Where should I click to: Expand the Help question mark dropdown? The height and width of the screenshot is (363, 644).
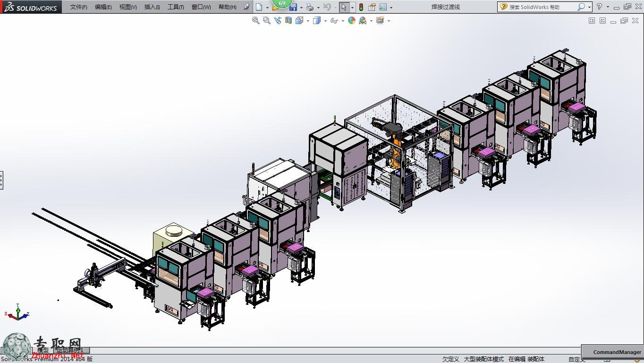pyautogui.click(x=608, y=7)
